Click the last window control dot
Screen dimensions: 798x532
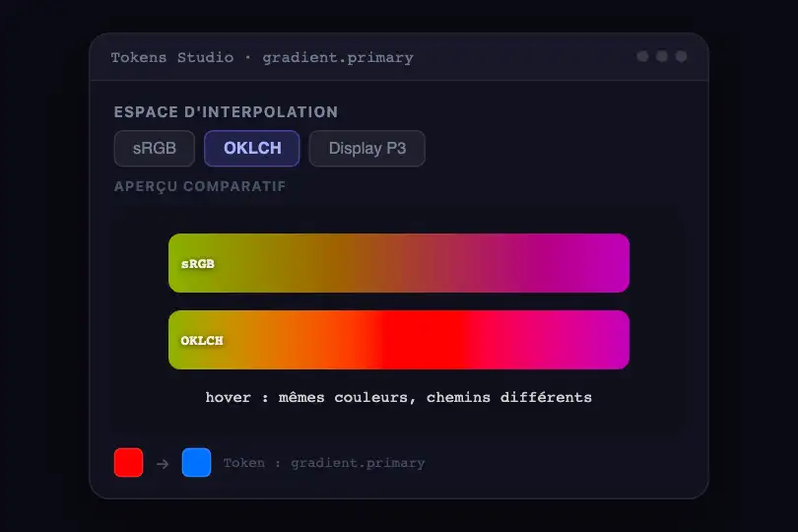(x=681, y=56)
